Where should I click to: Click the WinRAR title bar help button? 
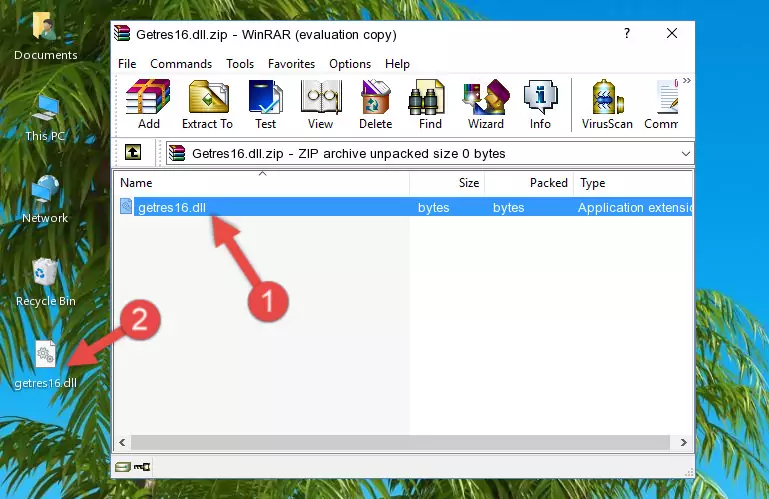tap(627, 33)
